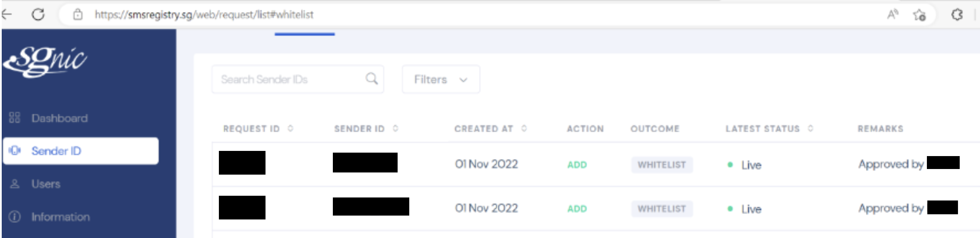The height and width of the screenshot is (238, 980).
Task: Click the browser refresh icon
Action: 38,15
